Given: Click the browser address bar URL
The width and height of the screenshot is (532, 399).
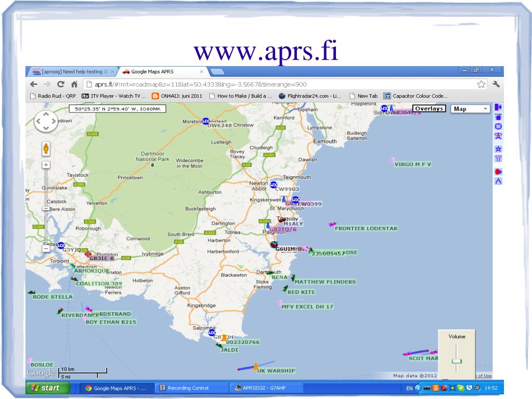Looking at the screenshot, I should (x=200, y=84).
